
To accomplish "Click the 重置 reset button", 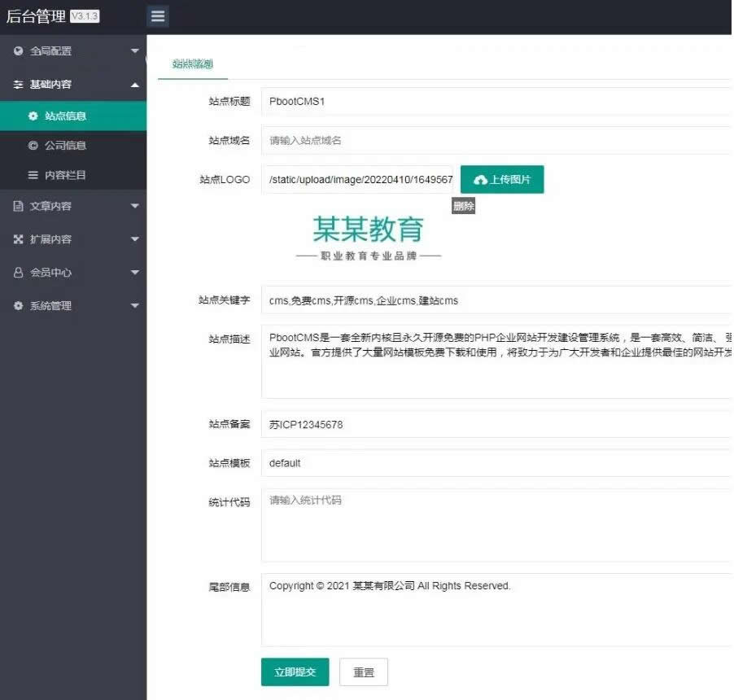I will [x=363, y=672].
